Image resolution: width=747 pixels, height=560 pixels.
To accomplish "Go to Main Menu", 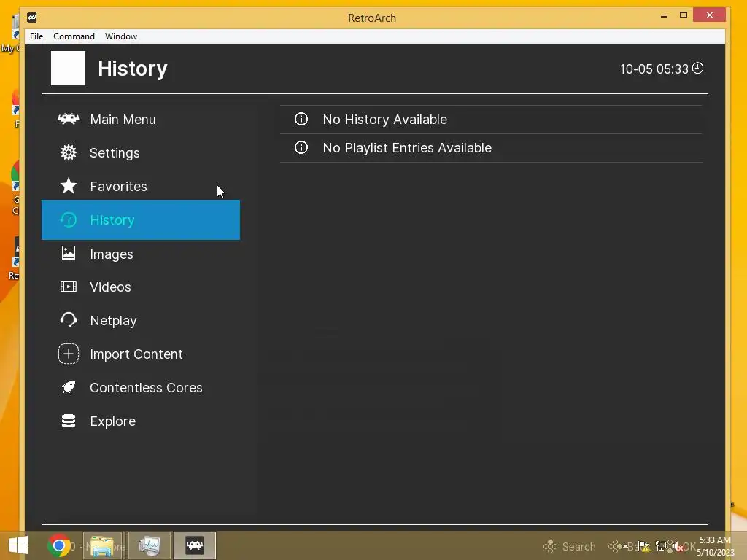I will (123, 119).
